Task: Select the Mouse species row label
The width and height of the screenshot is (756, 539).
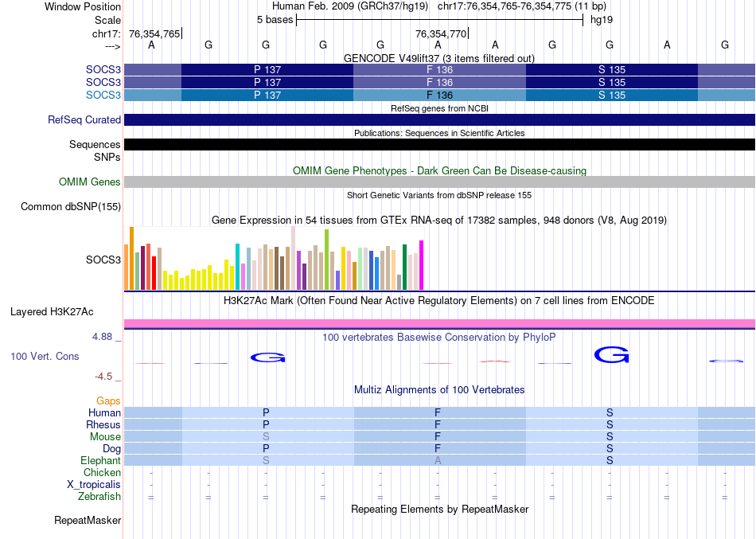Action: (105, 437)
